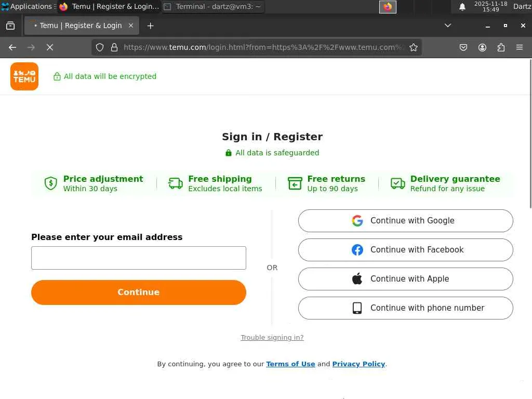The image size is (532, 399).
Task: Open a new browser tab
Action: click(x=150, y=25)
